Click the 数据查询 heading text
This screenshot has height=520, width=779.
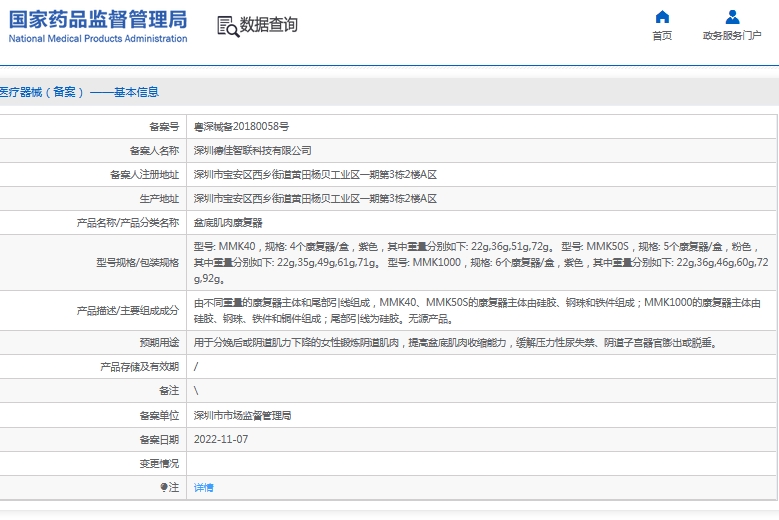(269, 24)
